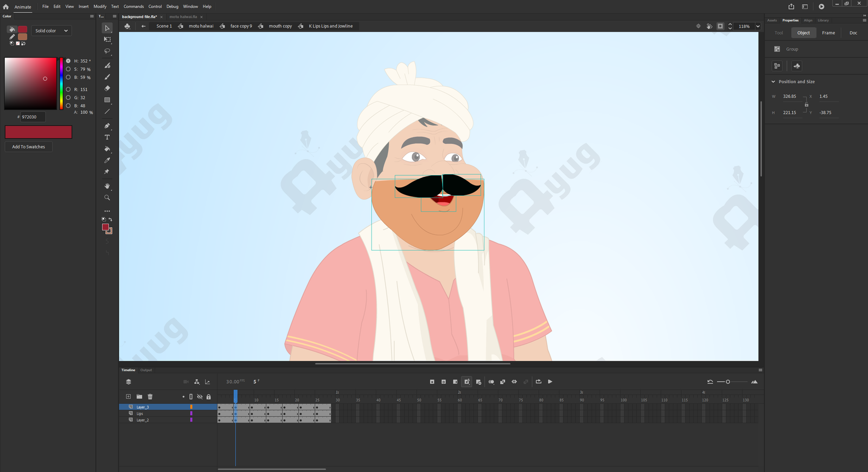Collapse the Position and Size section
The width and height of the screenshot is (868, 472).
pyautogui.click(x=773, y=82)
